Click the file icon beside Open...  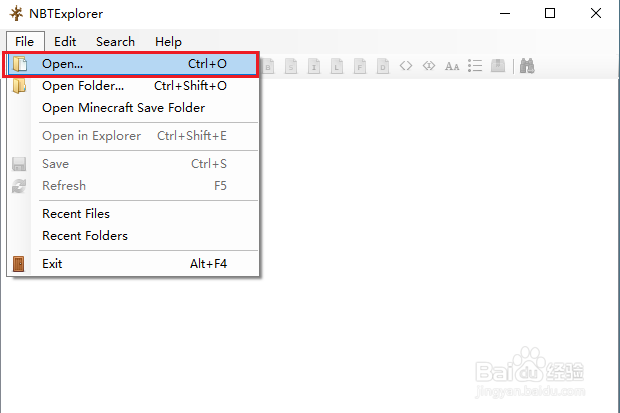click(19, 64)
